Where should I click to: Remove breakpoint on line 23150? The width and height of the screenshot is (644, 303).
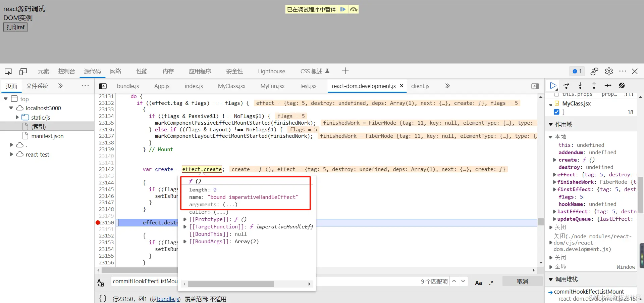[x=98, y=222]
